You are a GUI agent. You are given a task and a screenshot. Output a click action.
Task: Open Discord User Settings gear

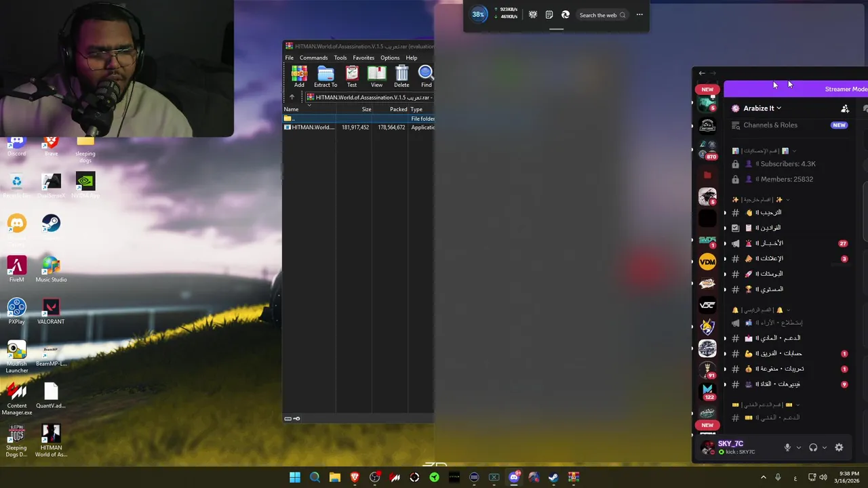[x=839, y=447]
